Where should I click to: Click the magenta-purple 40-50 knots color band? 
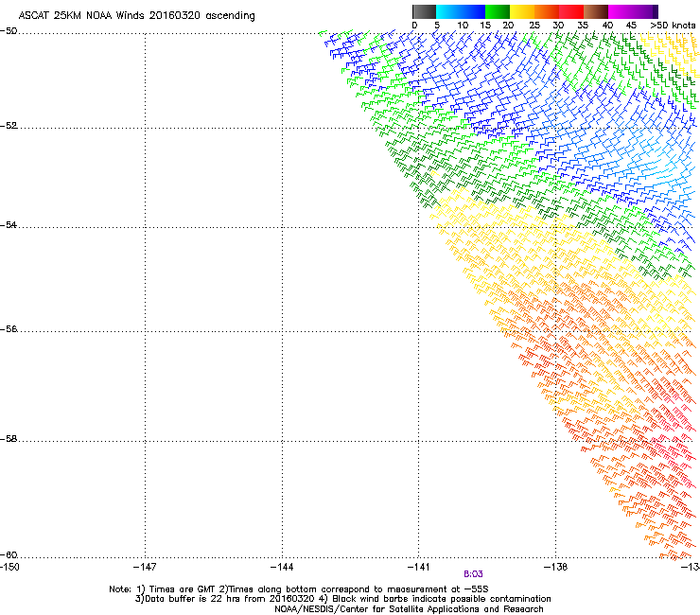click(x=633, y=11)
